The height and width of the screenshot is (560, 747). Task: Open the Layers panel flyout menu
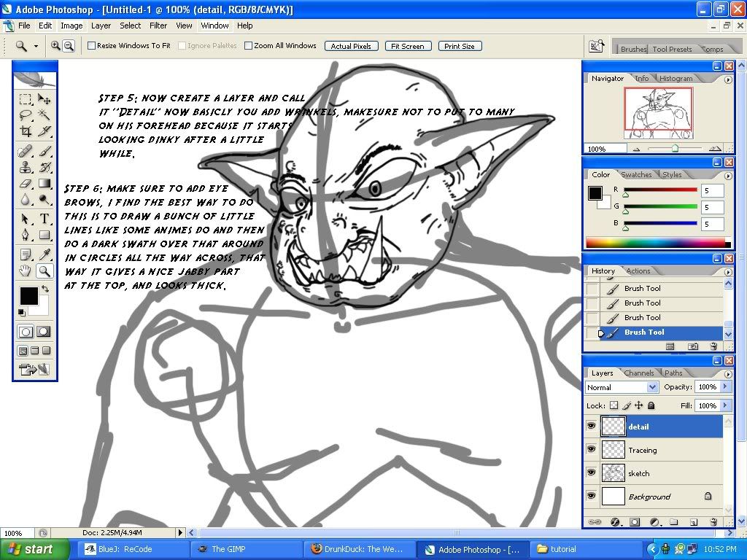point(728,374)
